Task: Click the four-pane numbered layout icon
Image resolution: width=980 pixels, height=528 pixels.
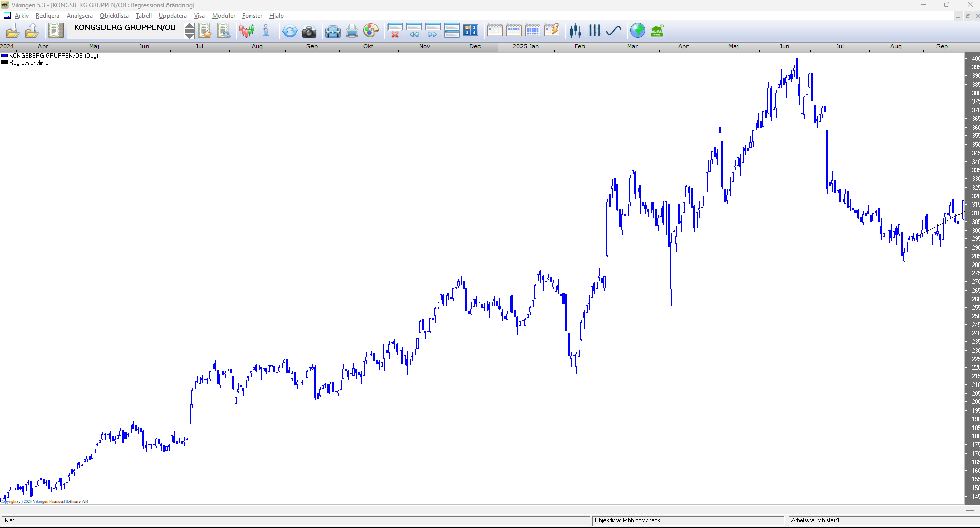Action: click(x=471, y=31)
